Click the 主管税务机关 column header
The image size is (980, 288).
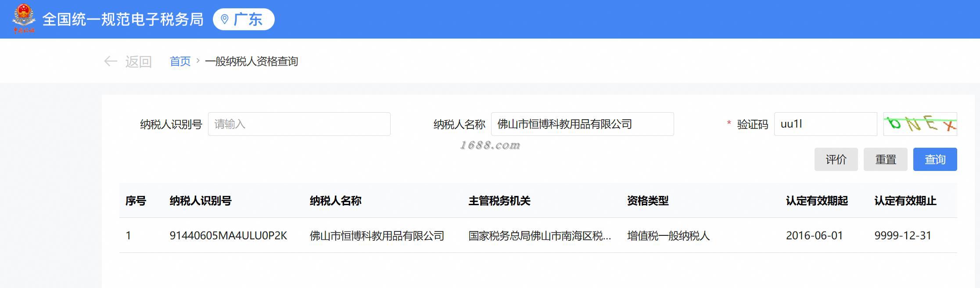coord(499,201)
